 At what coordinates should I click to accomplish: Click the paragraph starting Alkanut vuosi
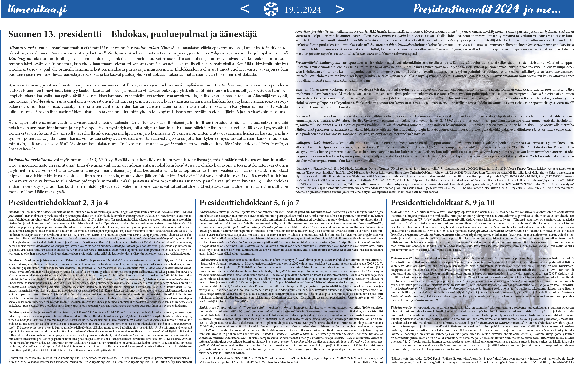point(148,61)
